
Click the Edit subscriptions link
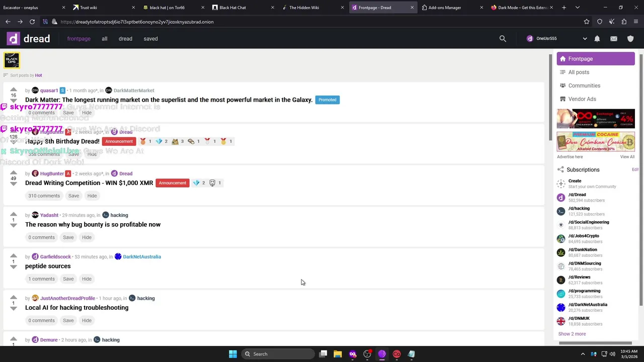tap(635, 170)
